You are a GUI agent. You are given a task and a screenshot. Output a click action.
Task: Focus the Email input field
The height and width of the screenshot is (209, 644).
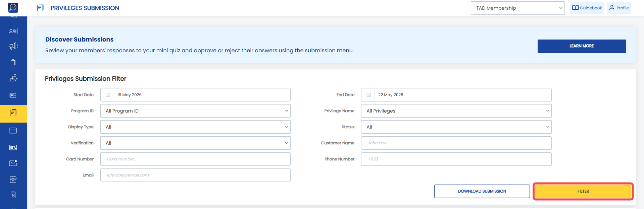pos(195,175)
